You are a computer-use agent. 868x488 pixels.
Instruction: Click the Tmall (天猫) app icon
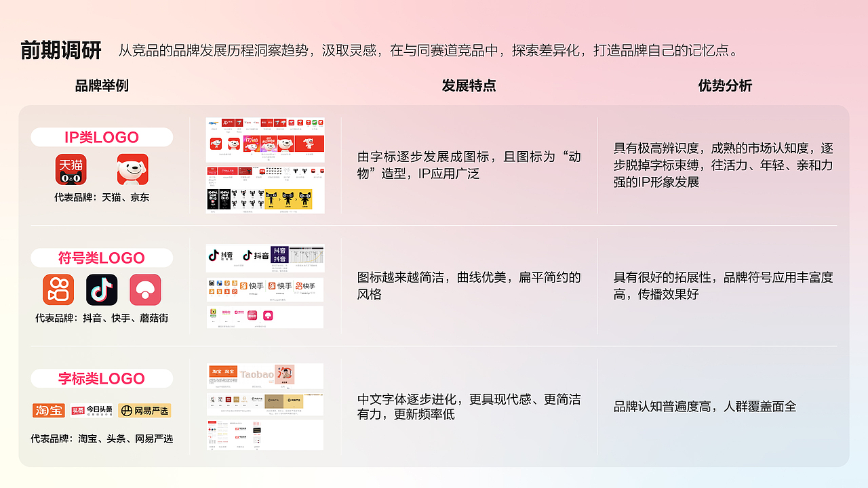pos(71,169)
